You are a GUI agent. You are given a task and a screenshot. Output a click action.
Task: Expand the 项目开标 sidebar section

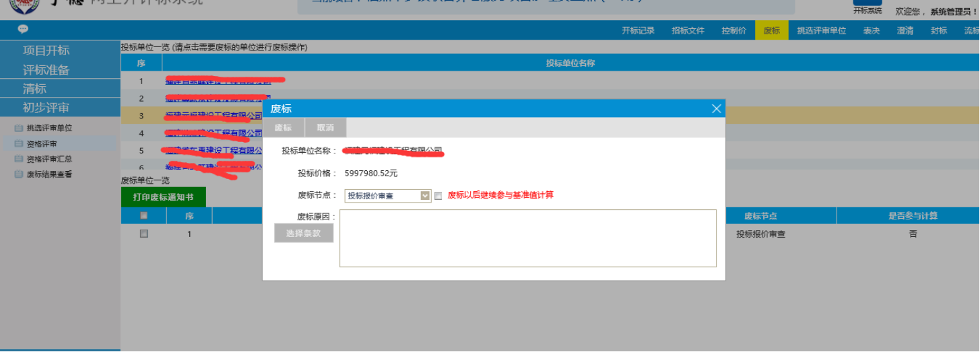click(46, 50)
